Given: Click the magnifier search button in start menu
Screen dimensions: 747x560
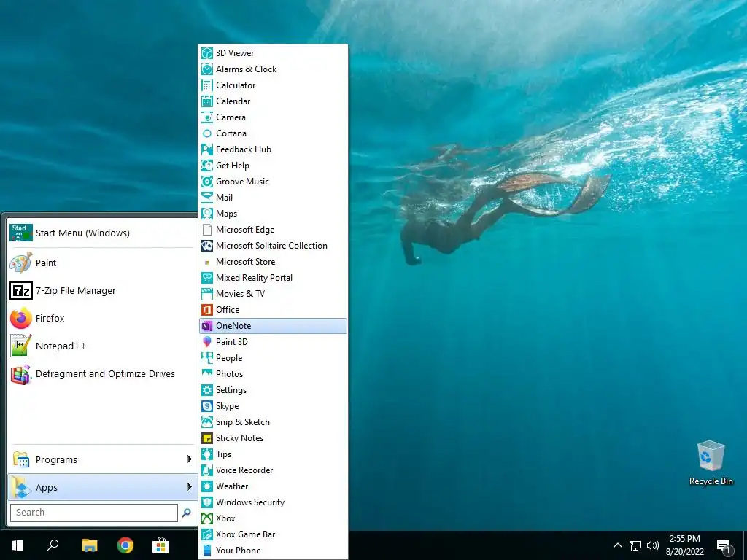Looking at the screenshot, I should coord(186,513).
